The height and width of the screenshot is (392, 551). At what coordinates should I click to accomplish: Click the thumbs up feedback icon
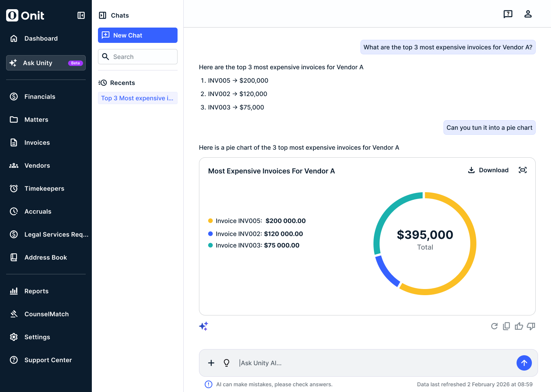pos(519,326)
